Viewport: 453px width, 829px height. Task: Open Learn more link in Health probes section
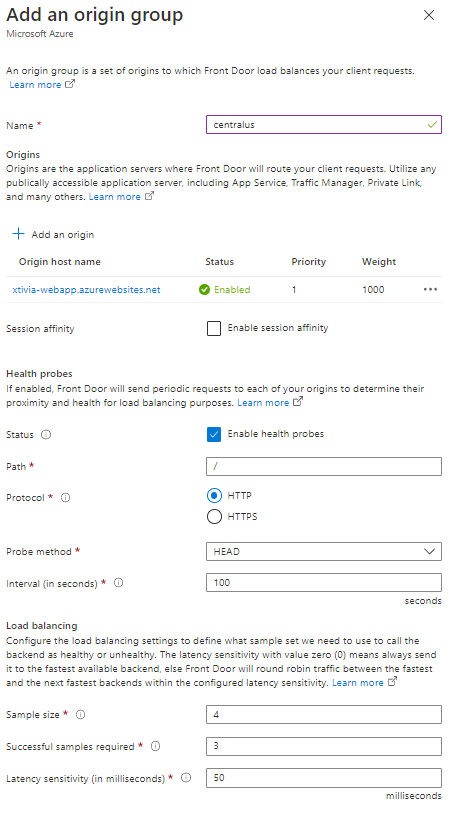pos(263,403)
